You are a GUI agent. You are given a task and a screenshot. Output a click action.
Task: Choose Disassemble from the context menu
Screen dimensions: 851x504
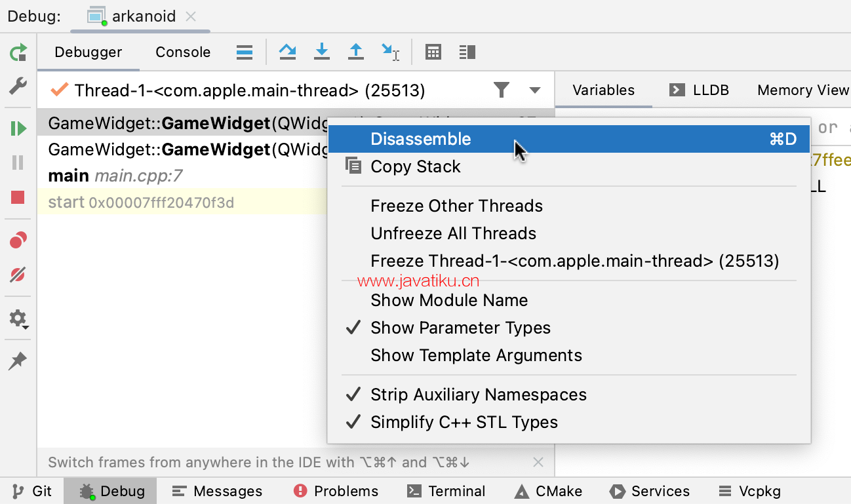click(x=420, y=139)
